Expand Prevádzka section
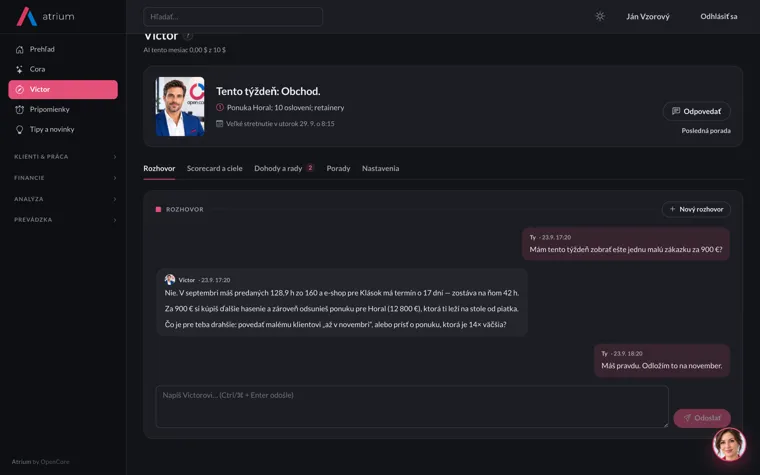760x475 pixels. 65,220
